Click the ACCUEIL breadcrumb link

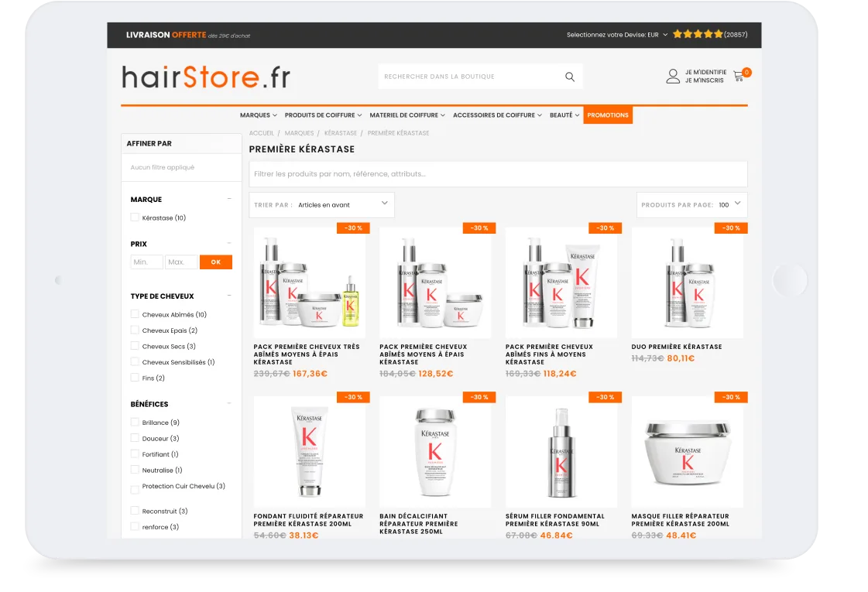click(262, 133)
